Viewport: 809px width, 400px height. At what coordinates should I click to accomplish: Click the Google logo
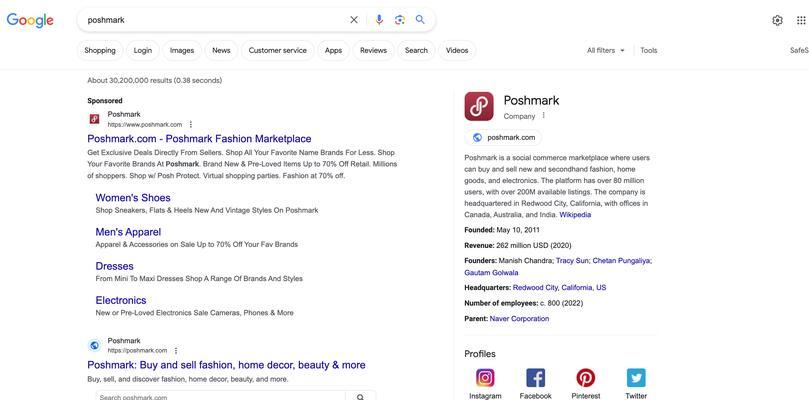(30, 20)
